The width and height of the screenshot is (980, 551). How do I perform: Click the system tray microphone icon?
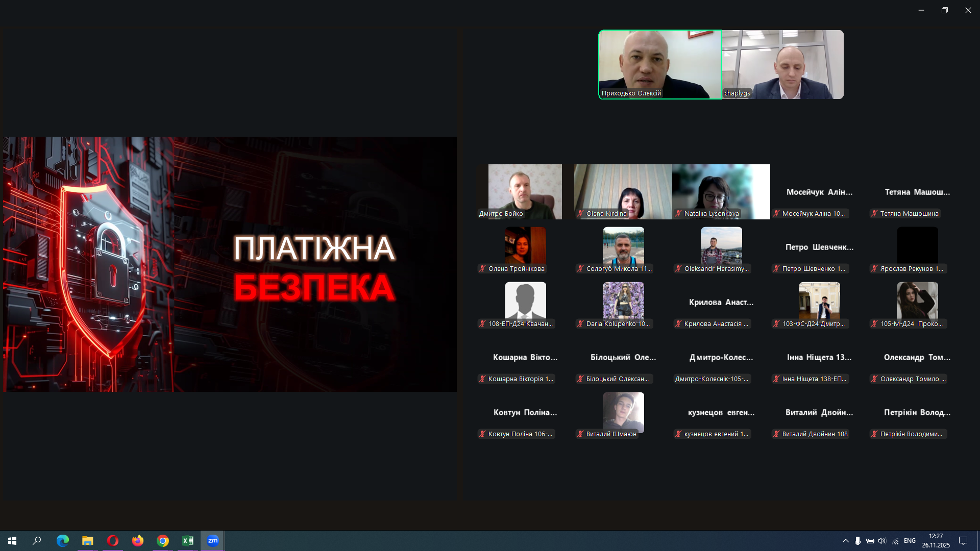click(858, 541)
